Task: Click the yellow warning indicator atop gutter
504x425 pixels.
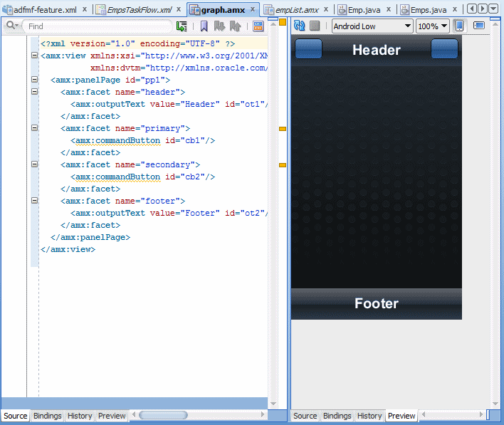Action: pyautogui.click(x=283, y=22)
